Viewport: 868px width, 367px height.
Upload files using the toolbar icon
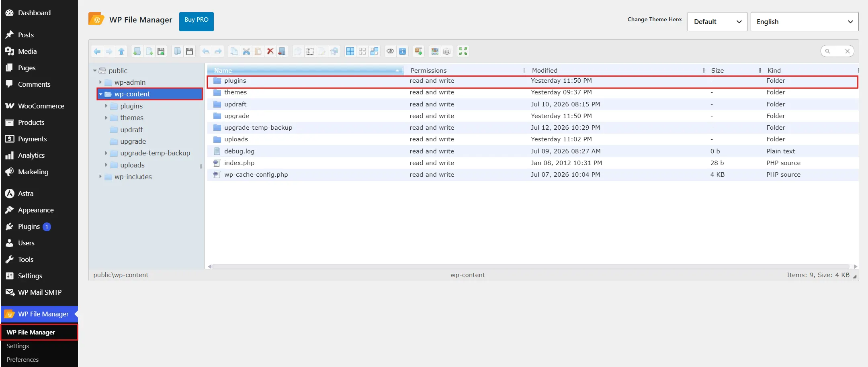(161, 51)
